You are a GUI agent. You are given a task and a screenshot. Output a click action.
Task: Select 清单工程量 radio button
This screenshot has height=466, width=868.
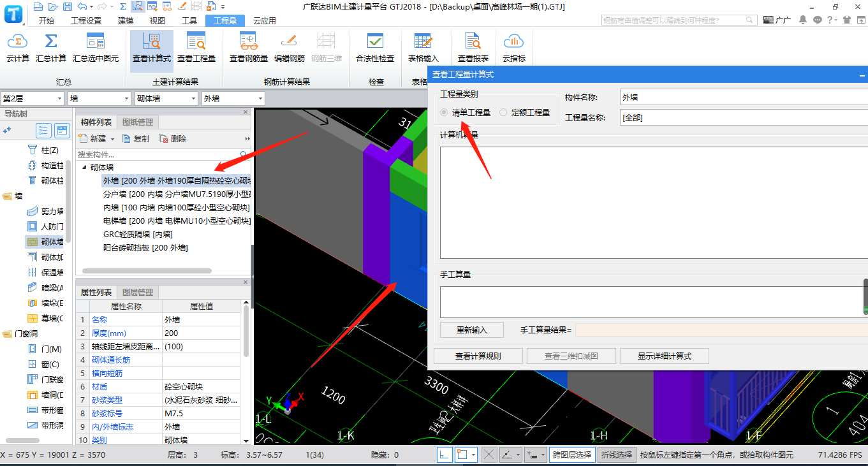(x=443, y=112)
